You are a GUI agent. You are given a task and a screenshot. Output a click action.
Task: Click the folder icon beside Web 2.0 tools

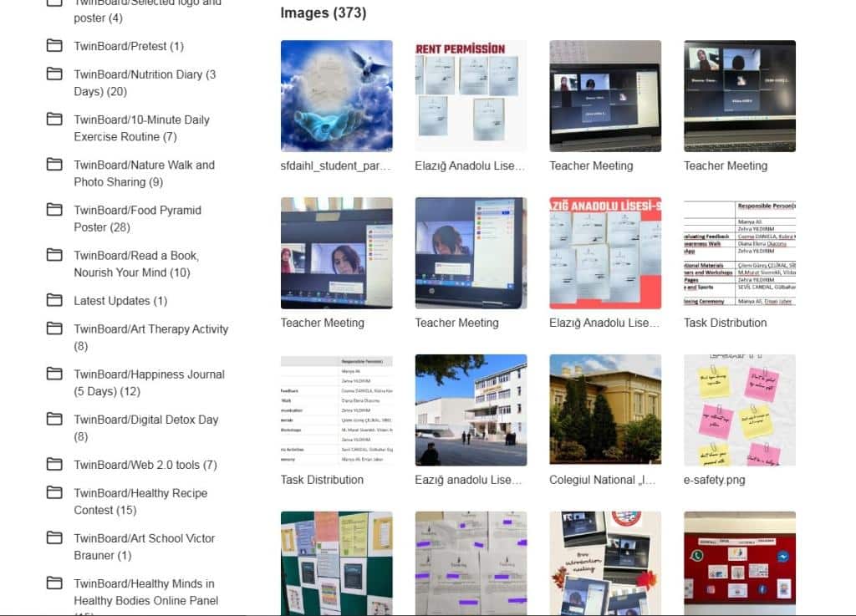[54, 464]
